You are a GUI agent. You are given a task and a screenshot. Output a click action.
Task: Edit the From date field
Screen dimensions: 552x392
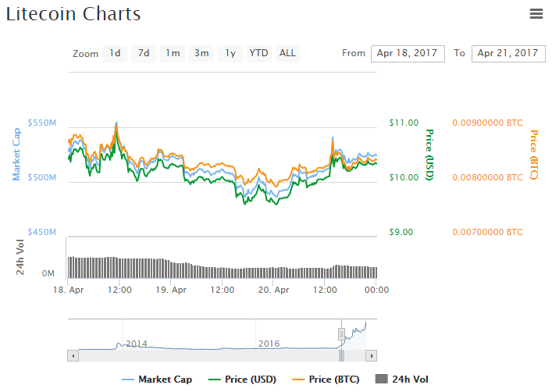[x=408, y=54]
